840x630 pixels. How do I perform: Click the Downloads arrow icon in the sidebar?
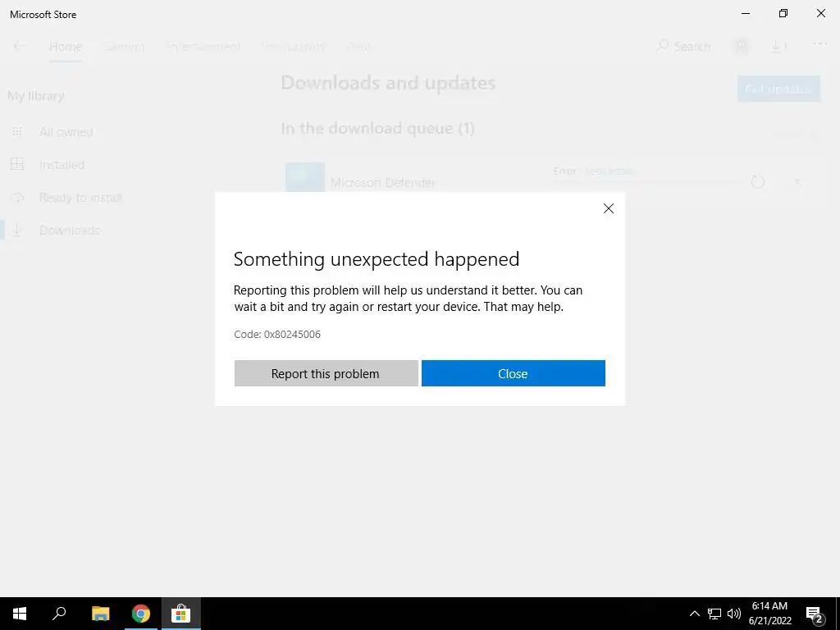pyautogui.click(x=17, y=230)
